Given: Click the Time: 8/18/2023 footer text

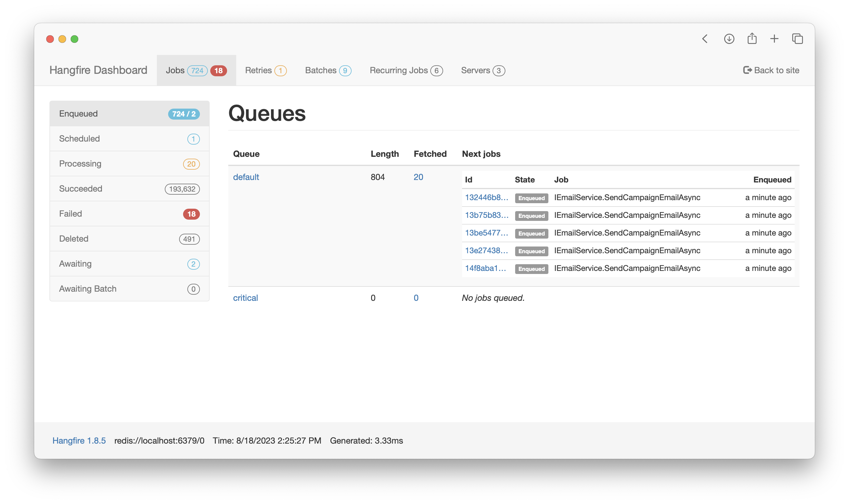Looking at the screenshot, I should coord(267,441).
